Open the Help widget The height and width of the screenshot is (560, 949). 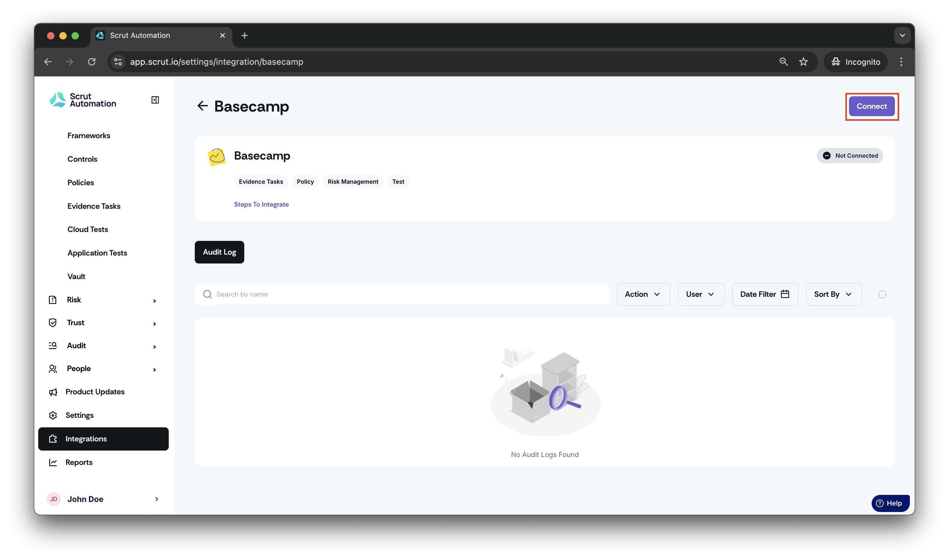pyautogui.click(x=890, y=503)
